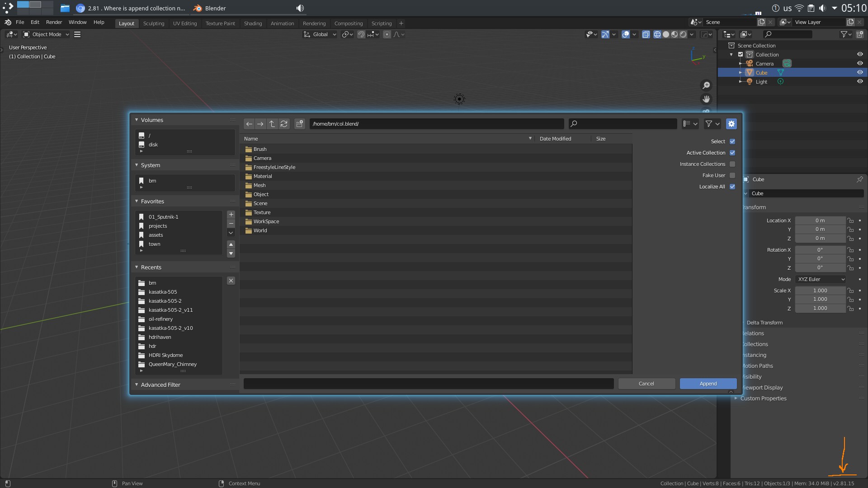Go to next folder arrow

[x=260, y=124]
